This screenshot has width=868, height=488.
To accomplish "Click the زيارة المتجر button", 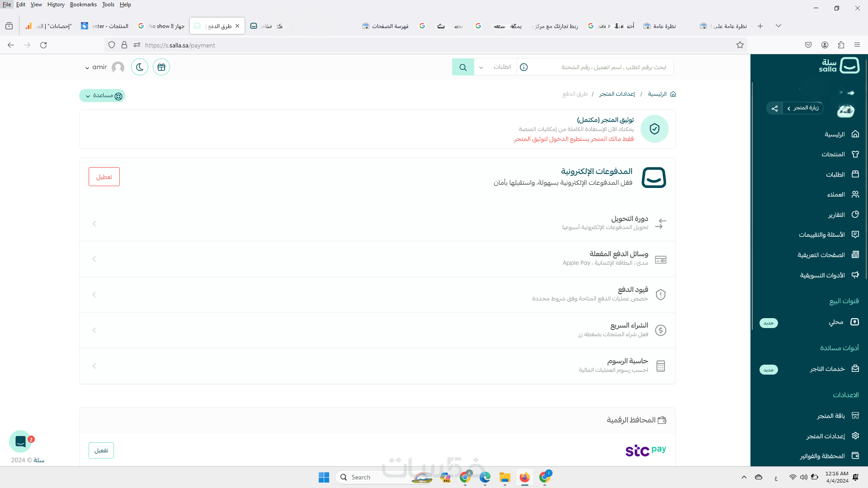I will 803,108.
